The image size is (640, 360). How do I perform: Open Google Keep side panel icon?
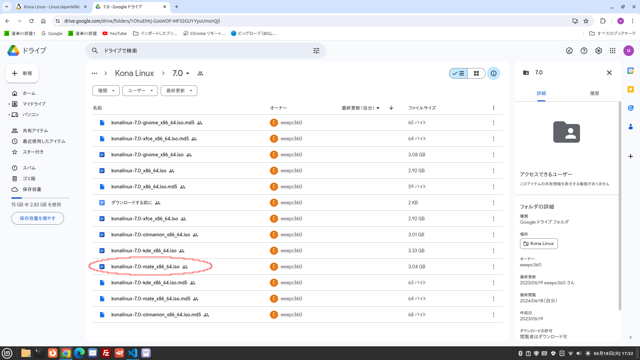point(631,89)
